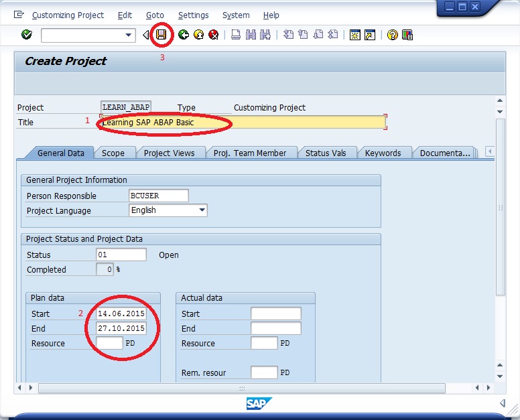Switch to the Project Views tab
The height and width of the screenshot is (420, 520).
tap(169, 153)
